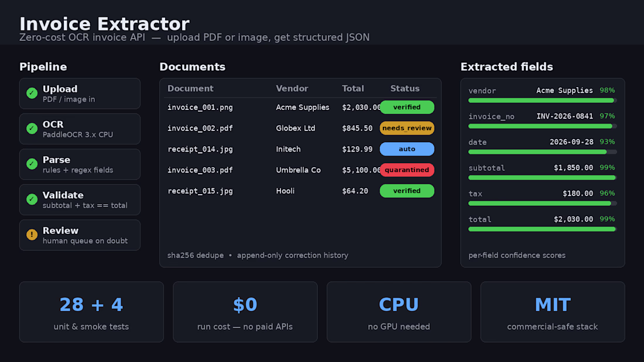Viewport: 644px width, 362px height.
Task: Click the green check icon beside Parse
Action: click(32, 164)
